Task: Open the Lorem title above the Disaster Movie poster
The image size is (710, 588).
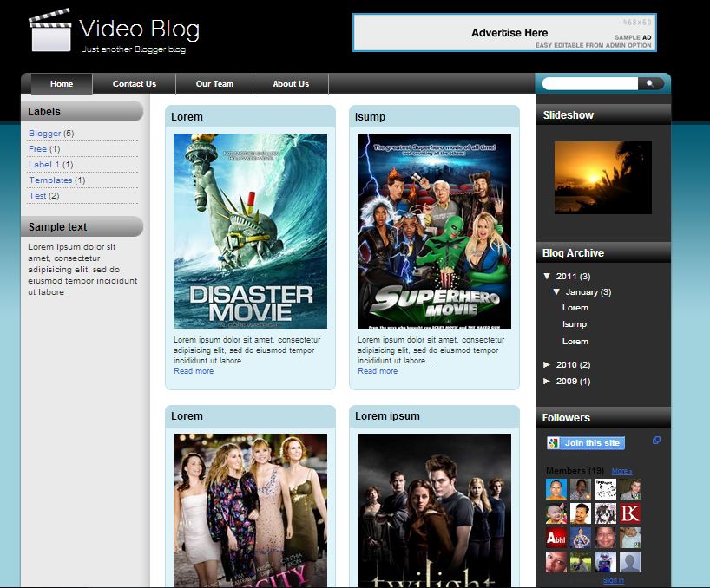Action: [187, 117]
